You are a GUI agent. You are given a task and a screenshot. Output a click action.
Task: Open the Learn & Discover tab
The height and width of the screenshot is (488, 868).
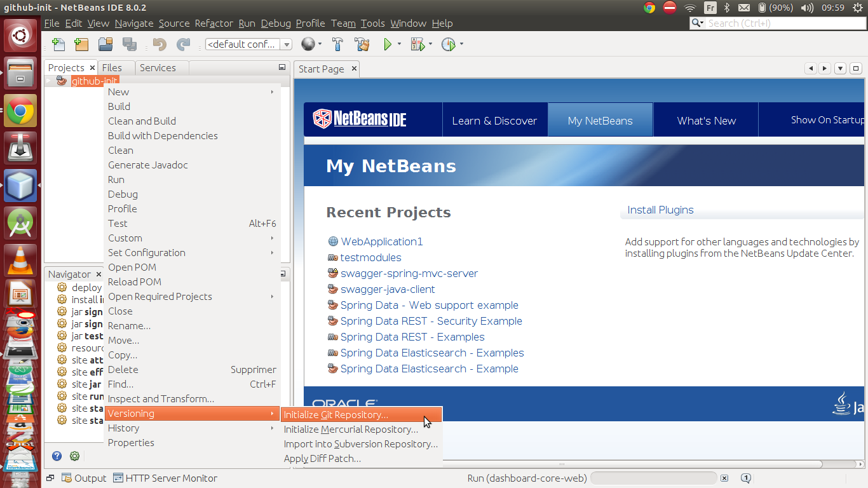(494, 121)
